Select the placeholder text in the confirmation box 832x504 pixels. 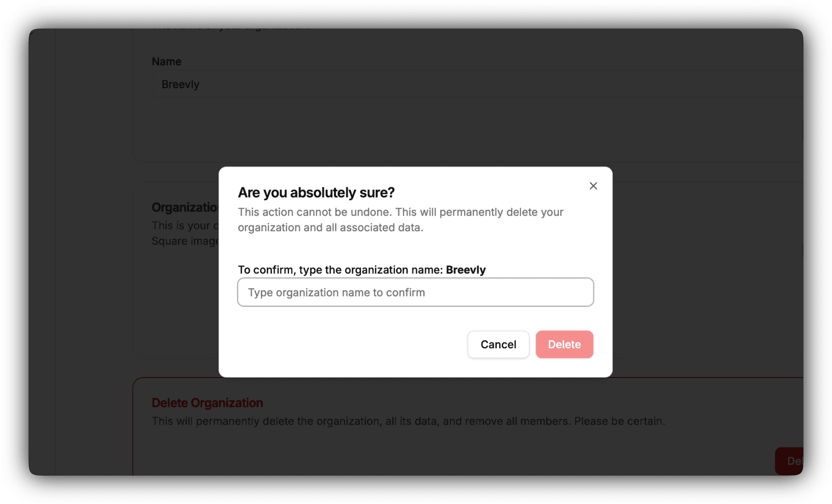[x=336, y=292]
